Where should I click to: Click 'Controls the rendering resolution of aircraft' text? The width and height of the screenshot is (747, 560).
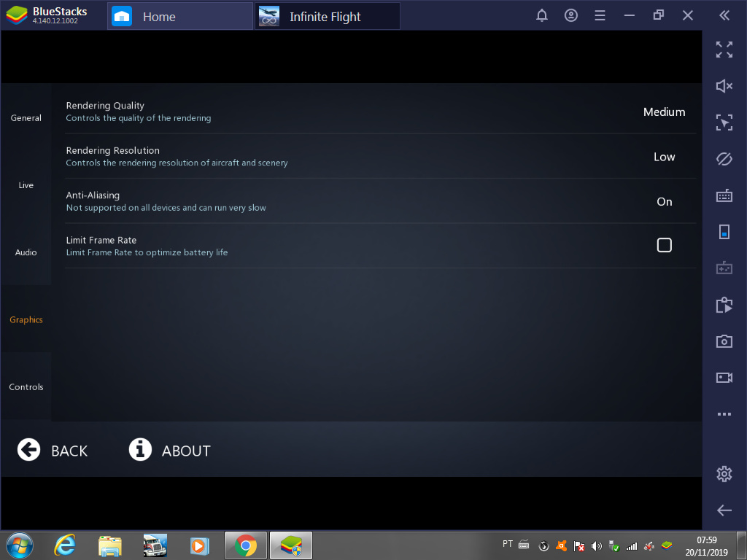177,163
